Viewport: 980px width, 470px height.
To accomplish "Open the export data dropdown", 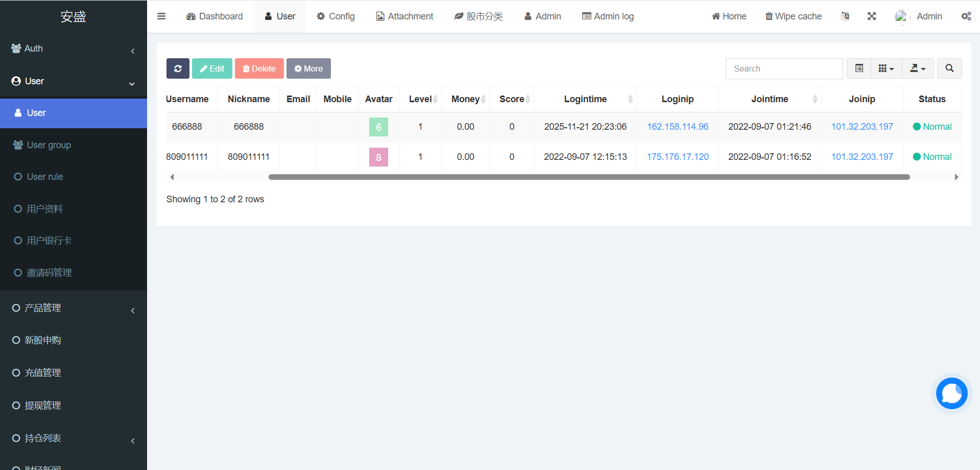I will (x=918, y=68).
